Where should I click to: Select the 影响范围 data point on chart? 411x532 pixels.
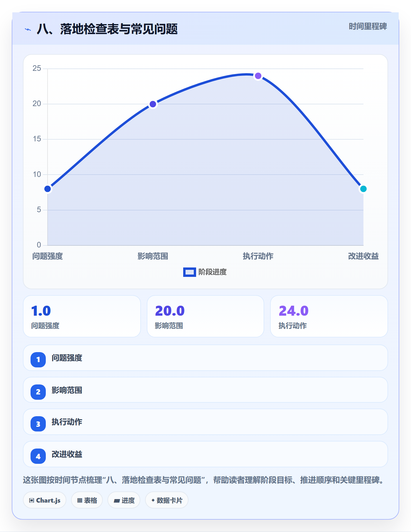153,104
